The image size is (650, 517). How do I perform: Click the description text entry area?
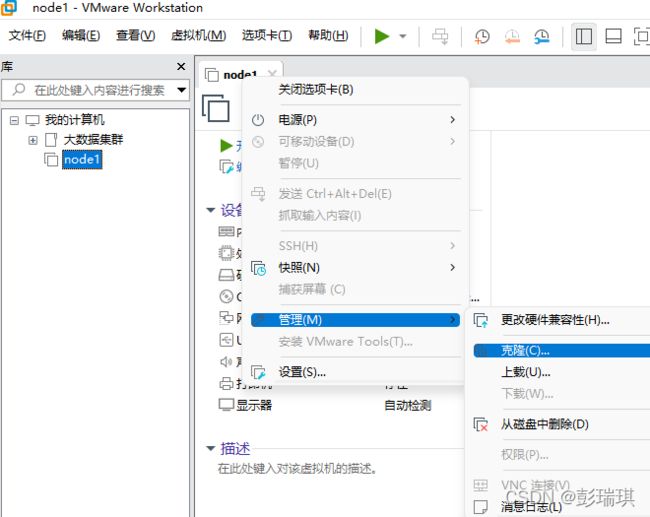tap(297, 468)
